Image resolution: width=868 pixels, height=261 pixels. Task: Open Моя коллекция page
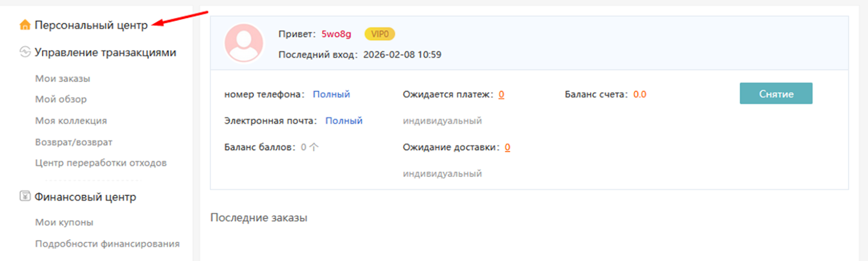click(x=71, y=121)
